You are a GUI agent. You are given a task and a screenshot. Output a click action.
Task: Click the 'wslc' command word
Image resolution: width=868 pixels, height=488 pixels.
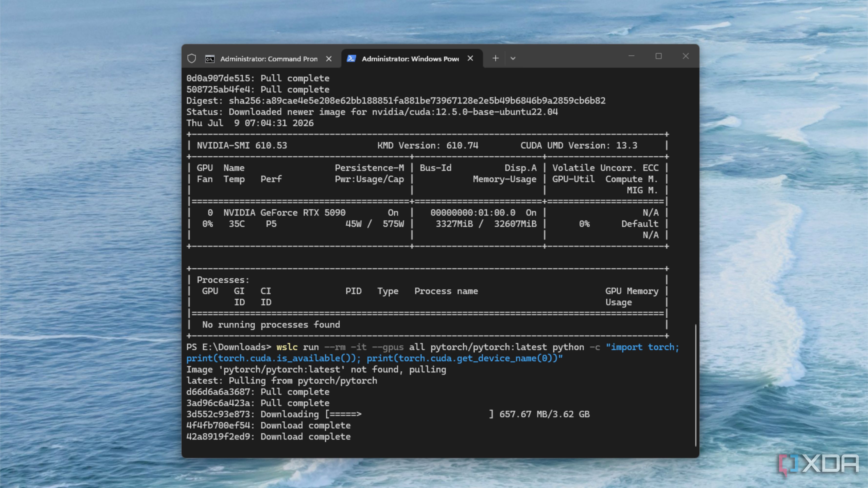click(x=287, y=347)
